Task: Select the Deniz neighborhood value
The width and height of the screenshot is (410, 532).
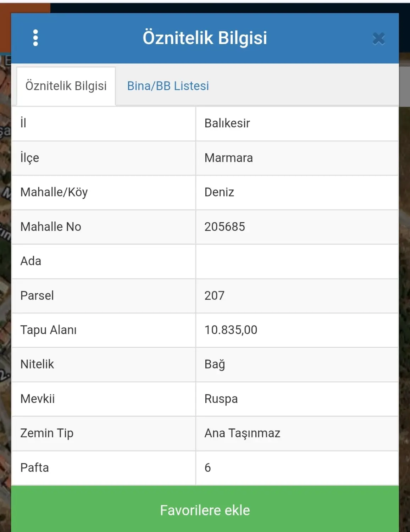Action: (x=219, y=192)
